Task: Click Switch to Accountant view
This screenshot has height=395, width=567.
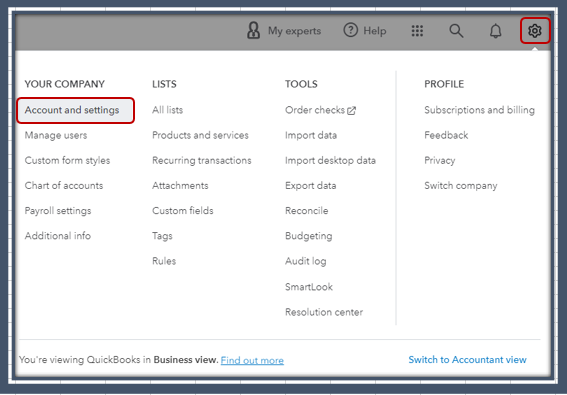Action: [x=468, y=360]
